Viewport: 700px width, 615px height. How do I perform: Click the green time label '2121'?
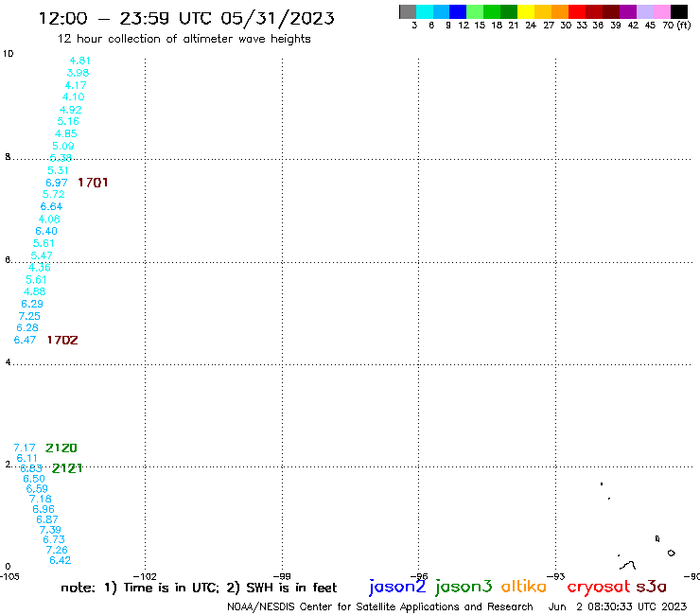point(67,468)
